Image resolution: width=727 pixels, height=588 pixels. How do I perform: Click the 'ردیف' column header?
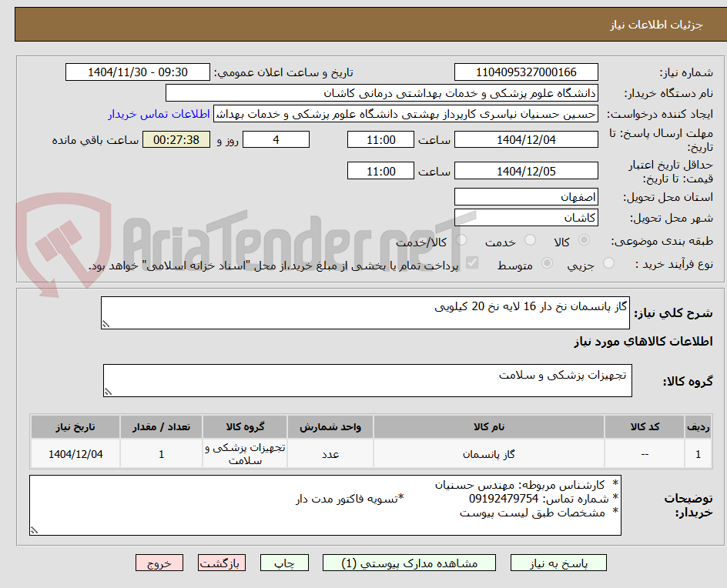[x=699, y=426]
